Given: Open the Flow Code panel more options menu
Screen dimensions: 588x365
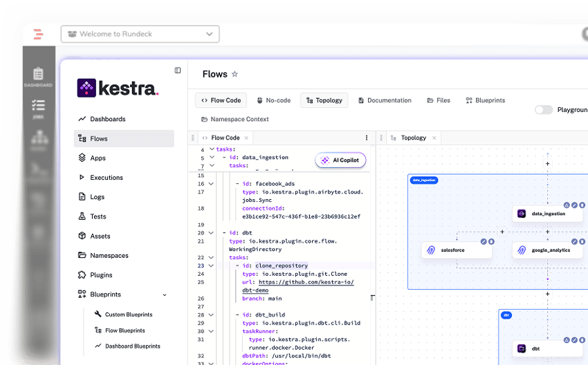Looking at the screenshot, I should pyautogui.click(x=367, y=138).
